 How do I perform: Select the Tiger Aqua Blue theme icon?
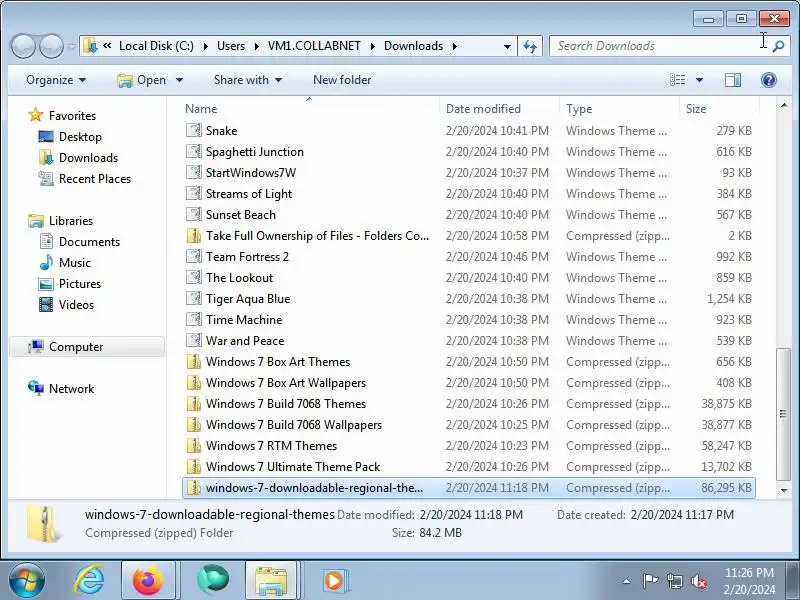(193, 298)
